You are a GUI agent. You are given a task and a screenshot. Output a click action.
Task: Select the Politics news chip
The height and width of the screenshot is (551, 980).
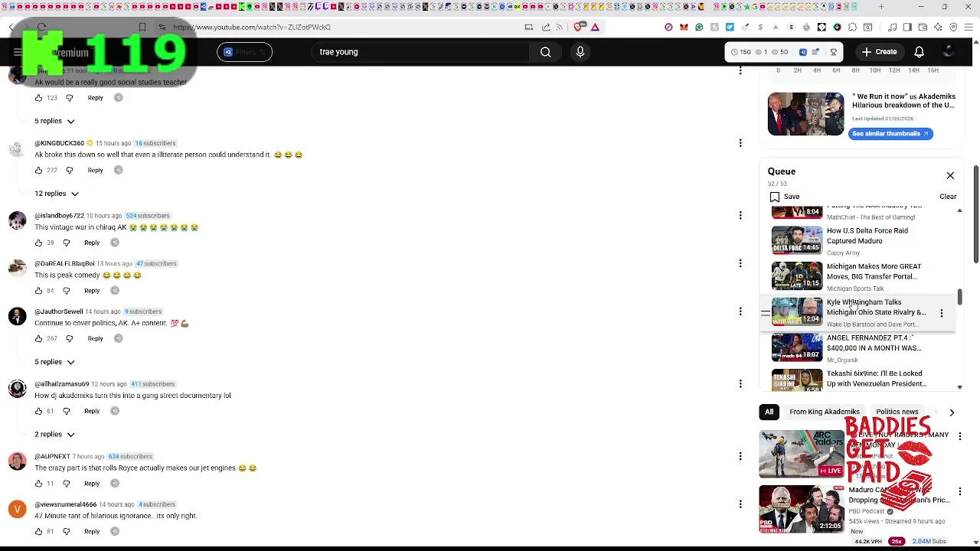tap(897, 412)
